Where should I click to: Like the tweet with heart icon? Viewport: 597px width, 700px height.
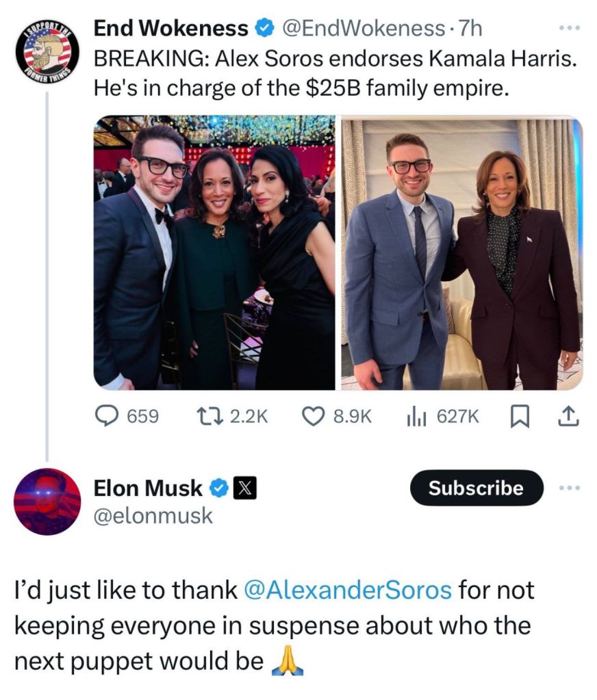click(315, 417)
